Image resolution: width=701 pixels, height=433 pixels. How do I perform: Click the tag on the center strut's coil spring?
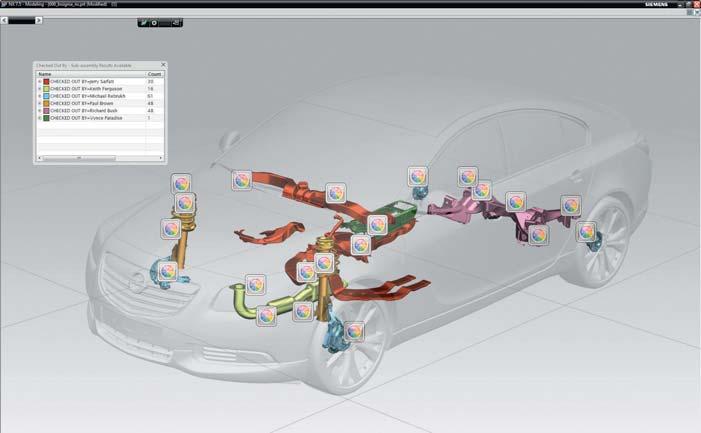pyautogui.click(x=324, y=263)
